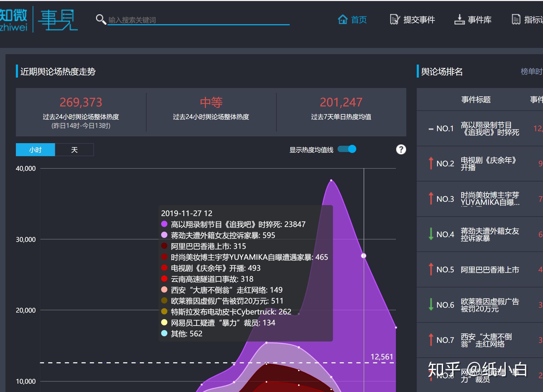Click the 269,373 overall heat value
This screenshot has width=543, height=392.
[81, 102]
